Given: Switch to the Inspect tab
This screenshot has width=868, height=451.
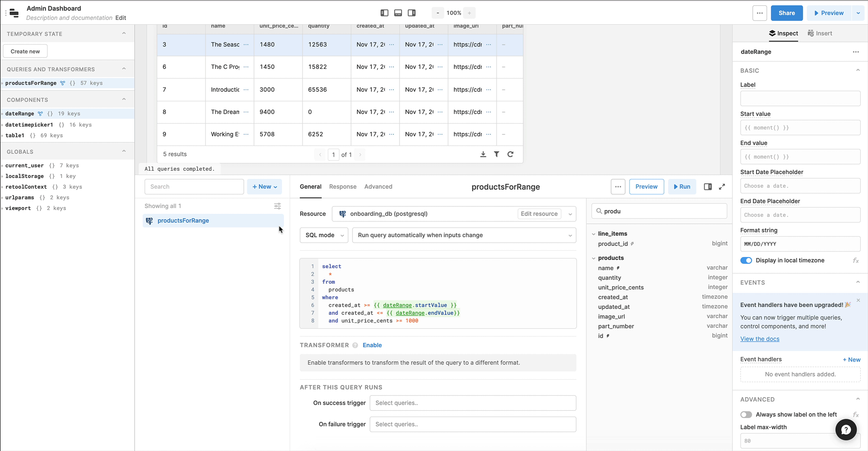Looking at the screenshot, I should pos(784,33).
